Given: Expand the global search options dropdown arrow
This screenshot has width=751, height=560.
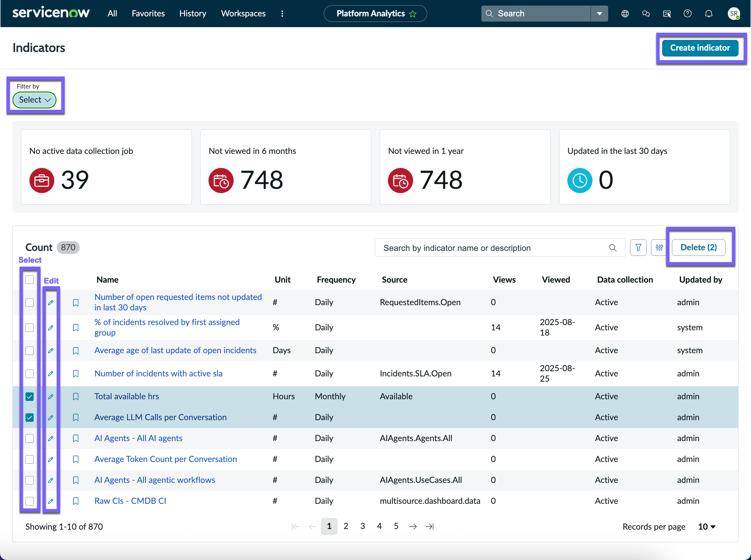Looking at the screenshot, I should [599, 14].
